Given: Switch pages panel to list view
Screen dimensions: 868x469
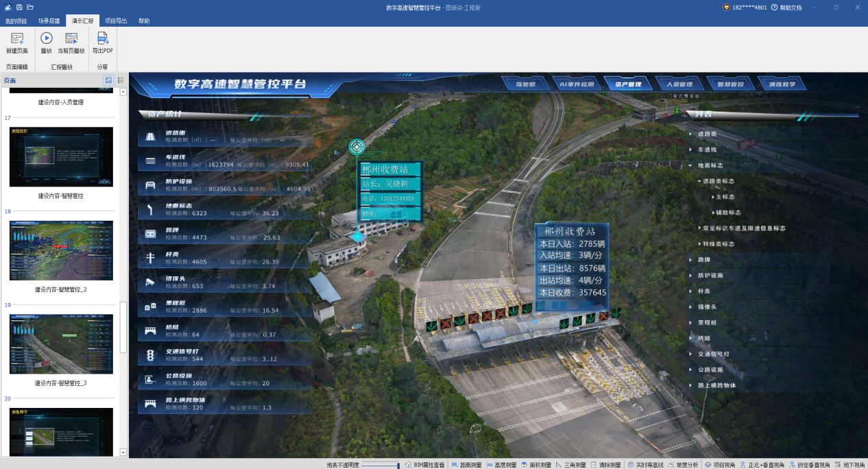Looking at the screenshot, I should coord(121,80).
